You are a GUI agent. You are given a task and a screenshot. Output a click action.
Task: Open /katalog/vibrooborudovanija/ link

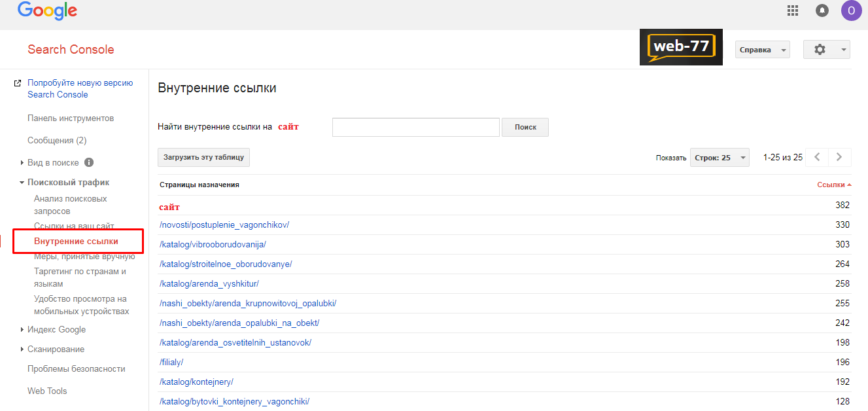click(x=213, y=244)
